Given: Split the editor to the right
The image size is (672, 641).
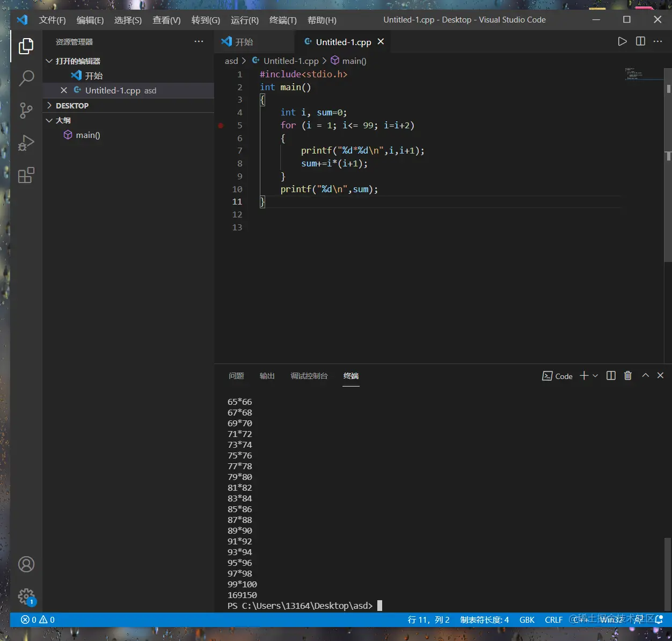Looking at the screenshot, I should click(x=640, y=41).
